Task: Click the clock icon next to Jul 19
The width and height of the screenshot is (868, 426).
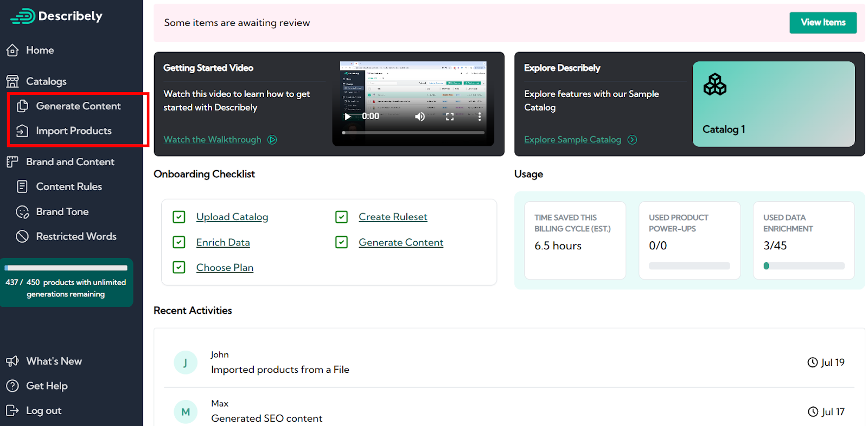Action: click(x=813, y=363)
